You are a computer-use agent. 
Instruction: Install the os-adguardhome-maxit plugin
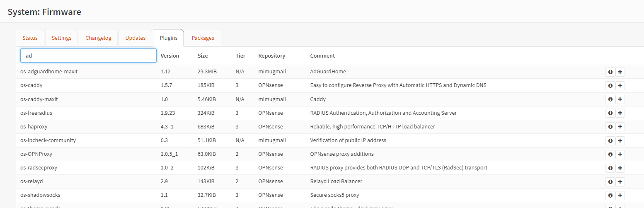coord(620,72)
